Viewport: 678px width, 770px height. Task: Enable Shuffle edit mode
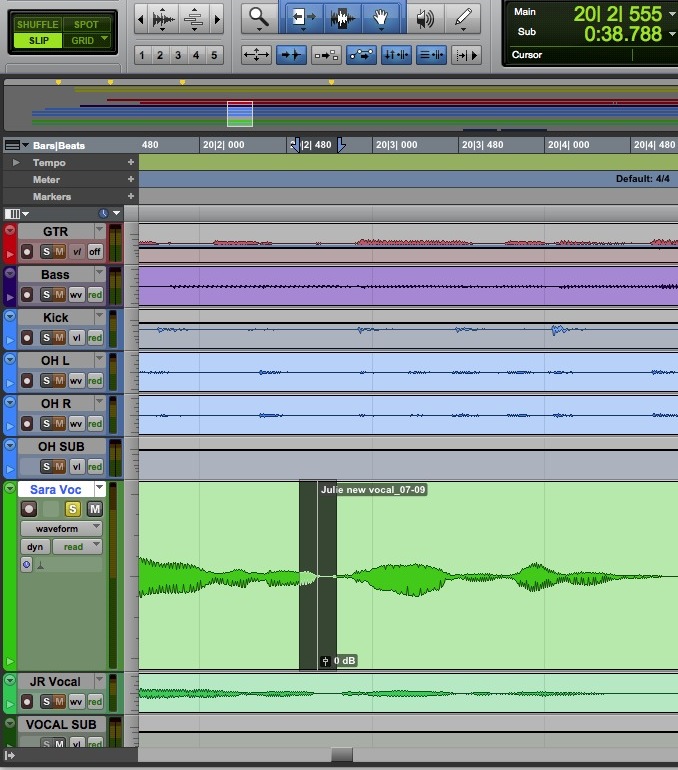[x=37, y=24]
